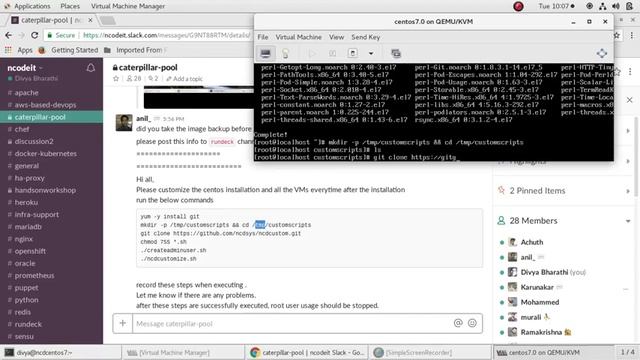Viewport: 640px width, 360px height.
Task: Star the caterpillar-pool channel
Action: point(116,78)
